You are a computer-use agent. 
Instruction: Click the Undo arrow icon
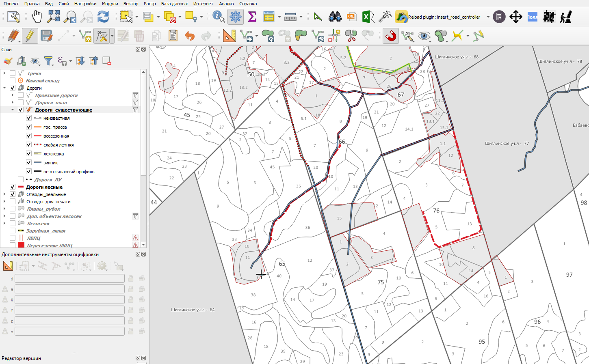[x=190, y=36]
